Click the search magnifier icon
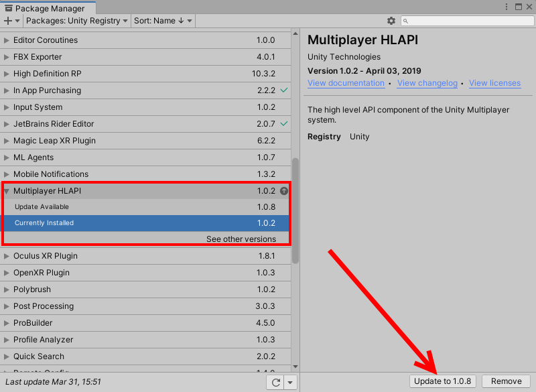Screen dimensions: 536x392 point(405,21)
